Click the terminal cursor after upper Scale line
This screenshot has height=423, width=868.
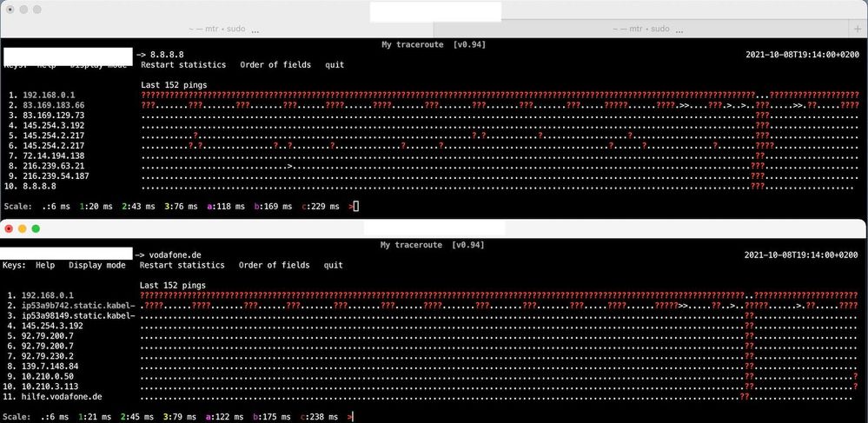click(356, 207)
